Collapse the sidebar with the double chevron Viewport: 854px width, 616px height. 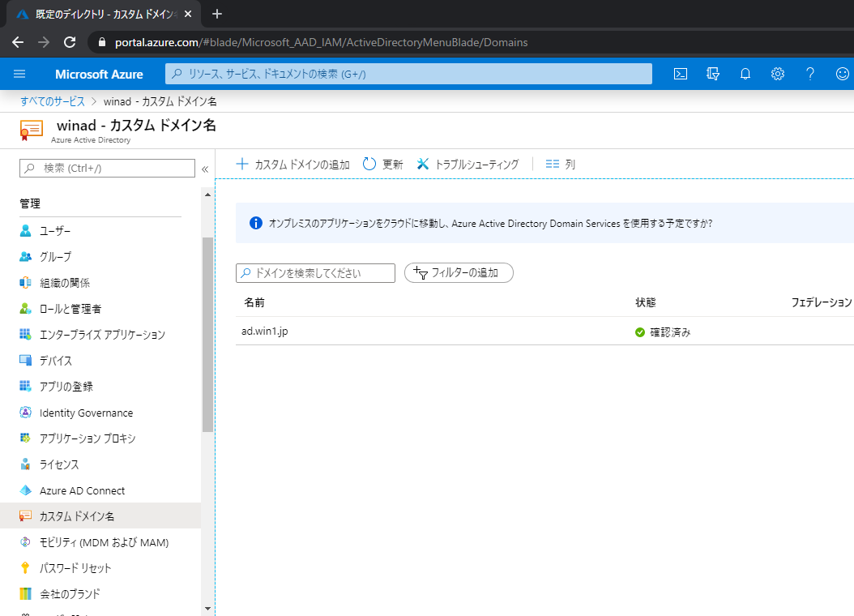pos(205,169)
